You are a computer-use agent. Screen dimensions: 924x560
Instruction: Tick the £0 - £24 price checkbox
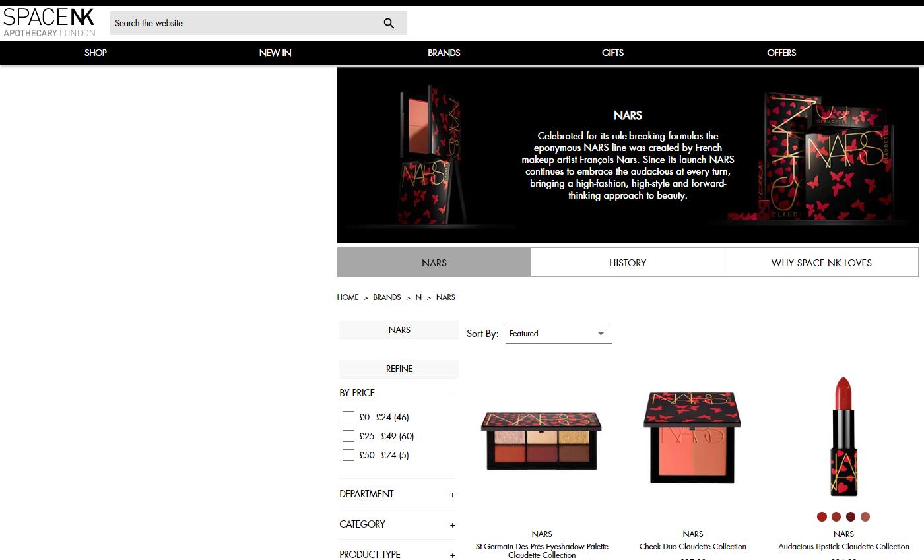(x=348, y=417)
